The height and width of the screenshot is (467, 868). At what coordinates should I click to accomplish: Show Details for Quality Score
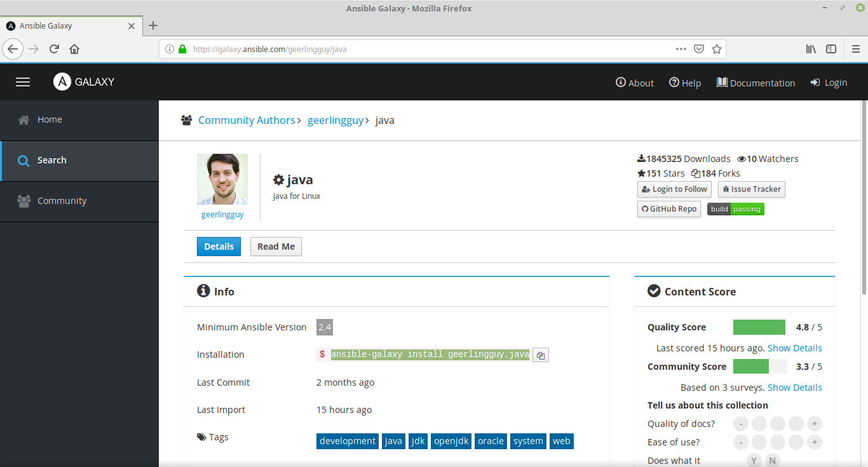794,348
